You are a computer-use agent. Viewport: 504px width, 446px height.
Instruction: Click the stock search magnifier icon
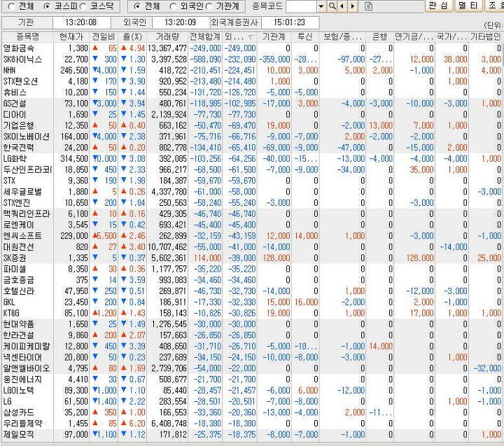332,6
